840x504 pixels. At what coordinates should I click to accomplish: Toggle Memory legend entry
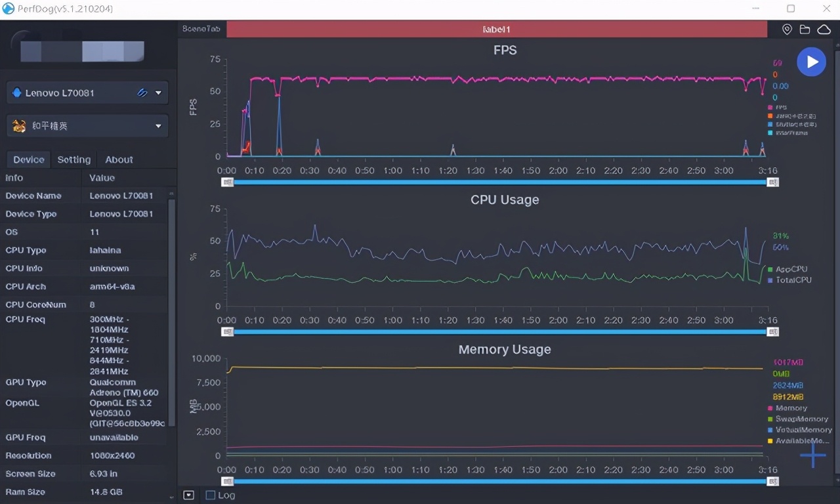(787, 408)
